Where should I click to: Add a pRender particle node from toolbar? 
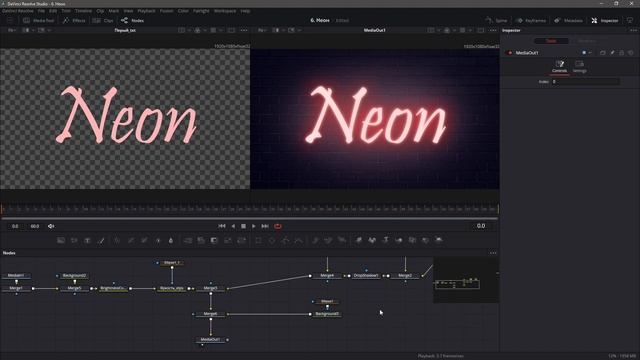click(x=342, y=240)
